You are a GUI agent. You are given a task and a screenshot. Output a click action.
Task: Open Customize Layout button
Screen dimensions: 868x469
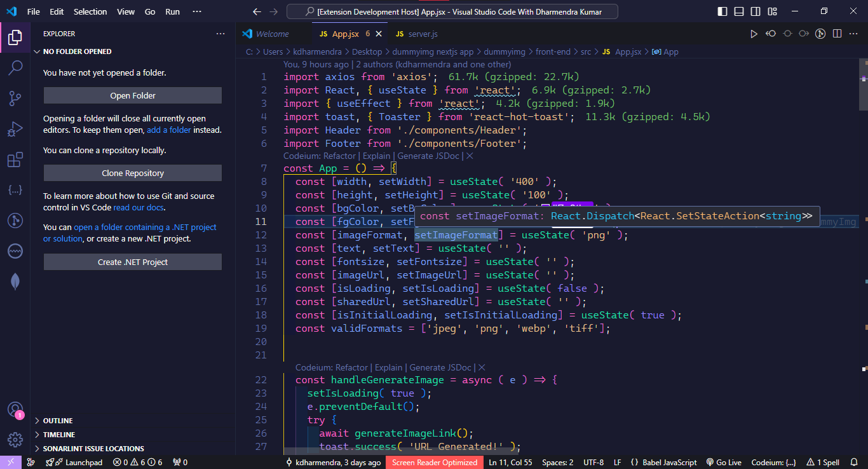772,11
